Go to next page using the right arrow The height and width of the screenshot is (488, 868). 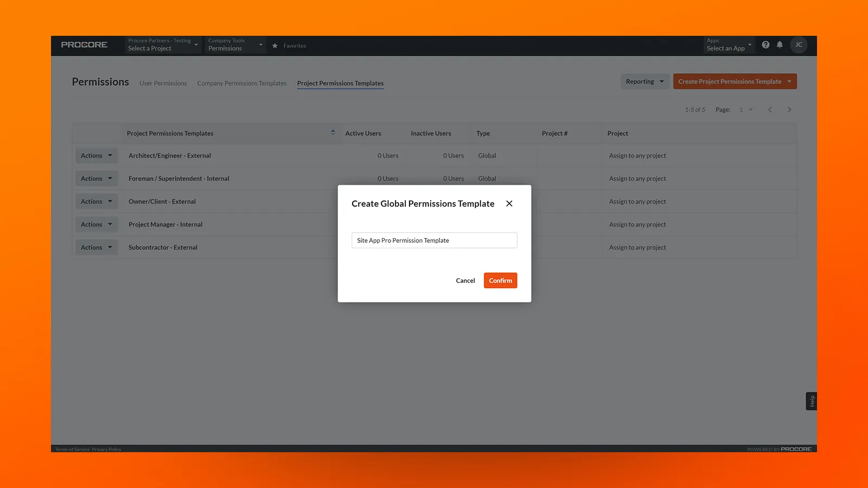(x=789, y=109)
